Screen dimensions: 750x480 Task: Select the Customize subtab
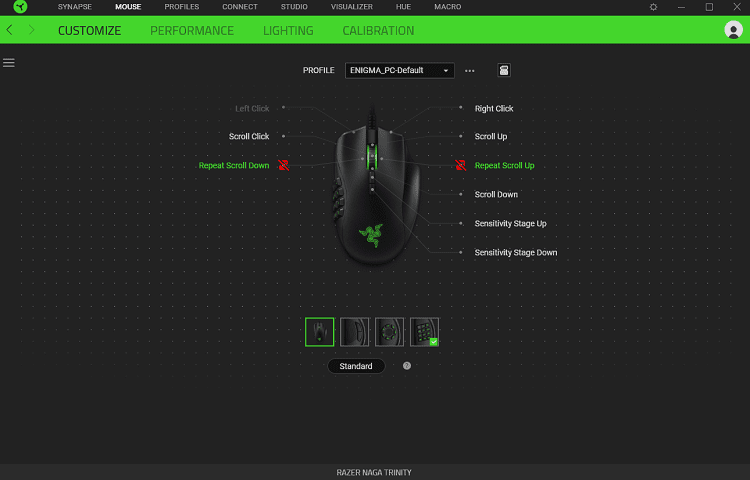click(89, 31)
